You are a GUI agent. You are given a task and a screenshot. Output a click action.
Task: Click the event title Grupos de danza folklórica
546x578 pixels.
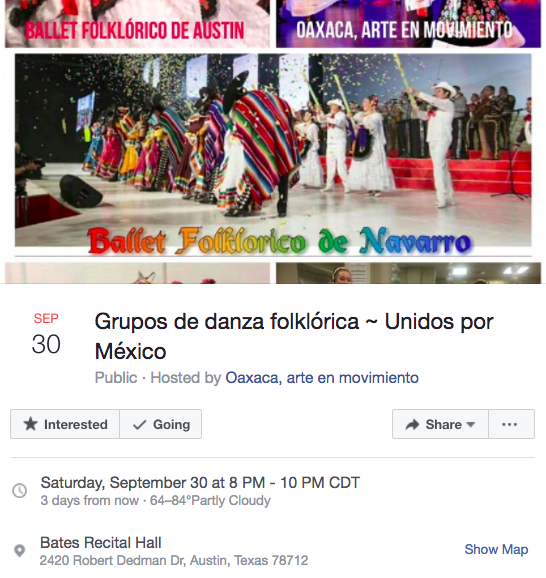294,336
